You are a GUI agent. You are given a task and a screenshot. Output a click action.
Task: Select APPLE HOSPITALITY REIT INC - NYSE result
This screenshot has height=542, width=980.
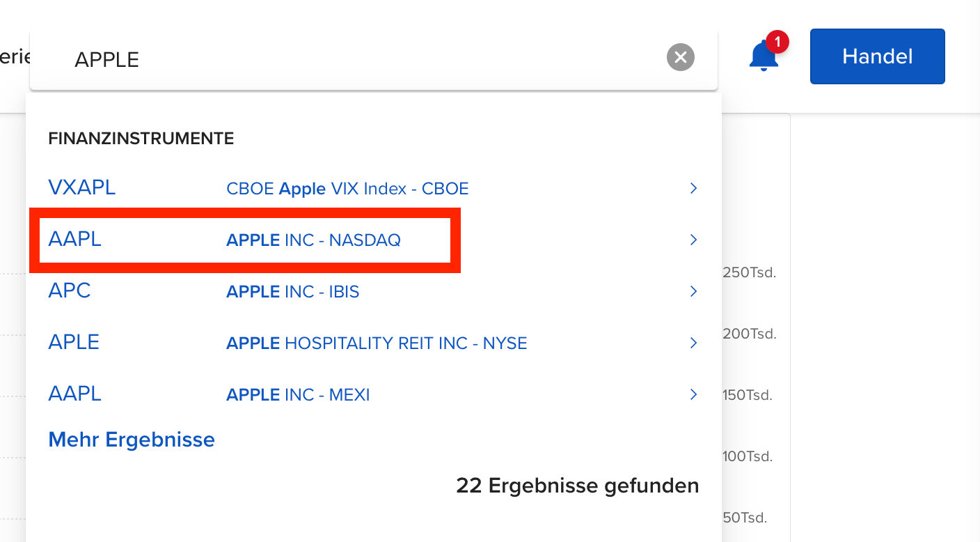[x=376, y=343]
